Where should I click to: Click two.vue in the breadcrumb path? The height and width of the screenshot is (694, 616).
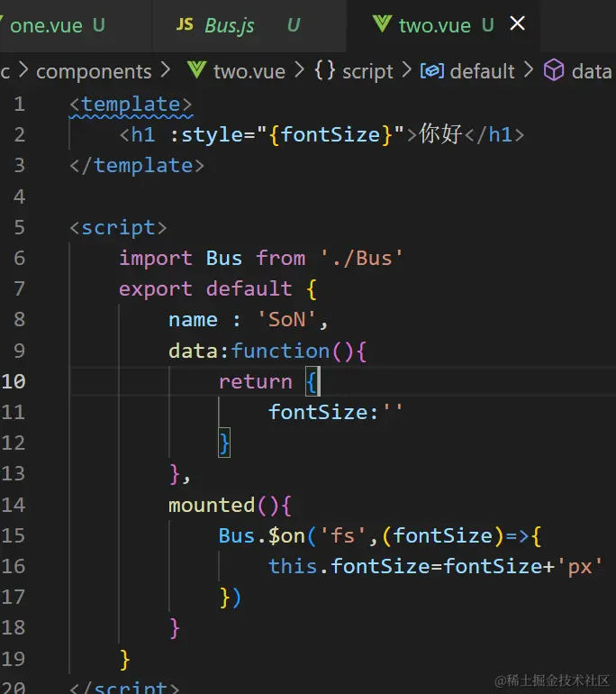249,72
